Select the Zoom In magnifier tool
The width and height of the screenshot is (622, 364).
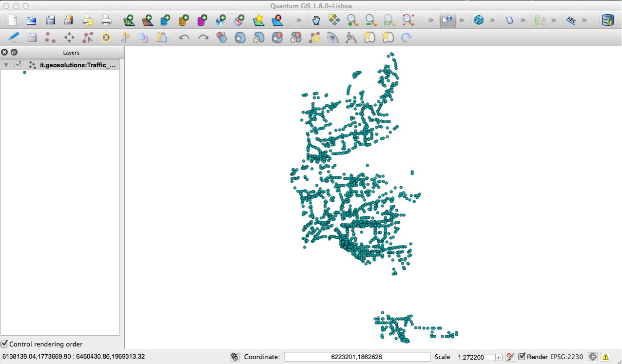point(352,20)
